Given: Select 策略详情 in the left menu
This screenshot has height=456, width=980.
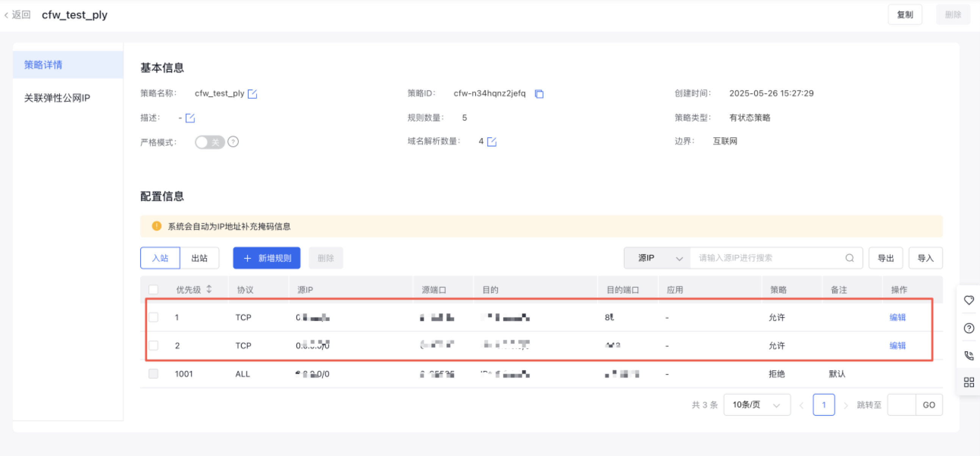Looking at the screenshot, I should [x=68, y=65].
